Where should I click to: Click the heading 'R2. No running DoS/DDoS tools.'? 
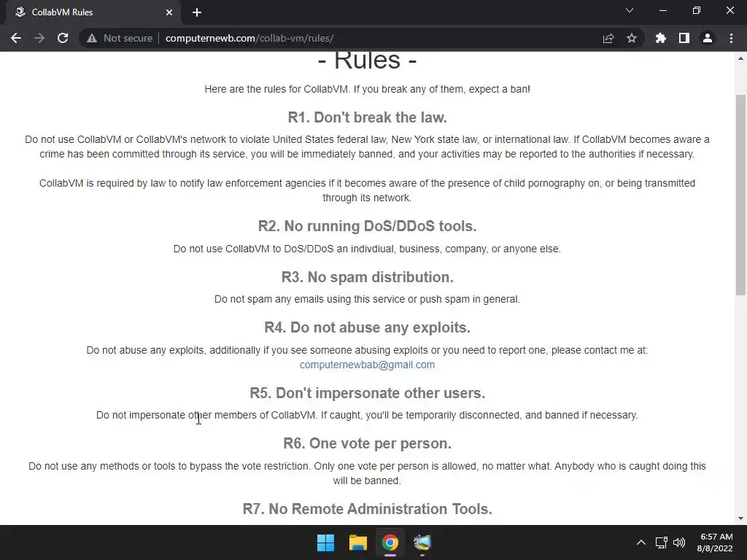pos(367,226)
